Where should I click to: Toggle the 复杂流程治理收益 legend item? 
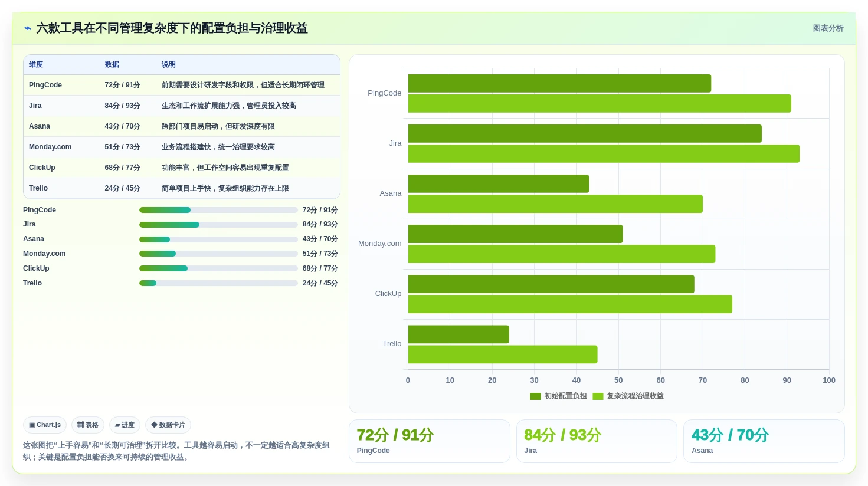pyautogui.click(x=628, y=396)
